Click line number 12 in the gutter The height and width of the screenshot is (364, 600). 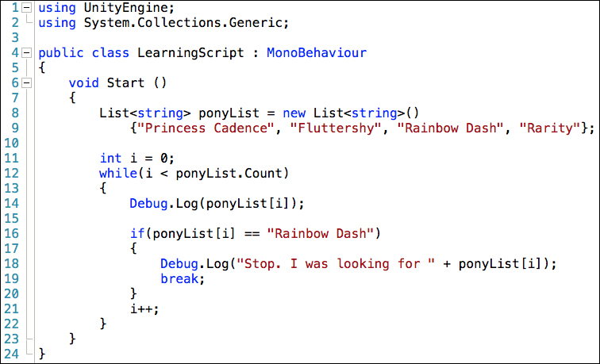click(11, 173)
